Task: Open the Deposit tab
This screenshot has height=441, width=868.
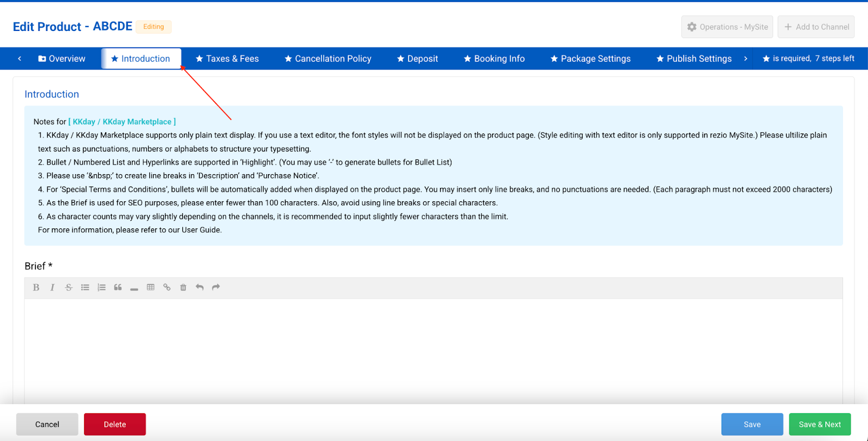Action: (x=417, y=59)
